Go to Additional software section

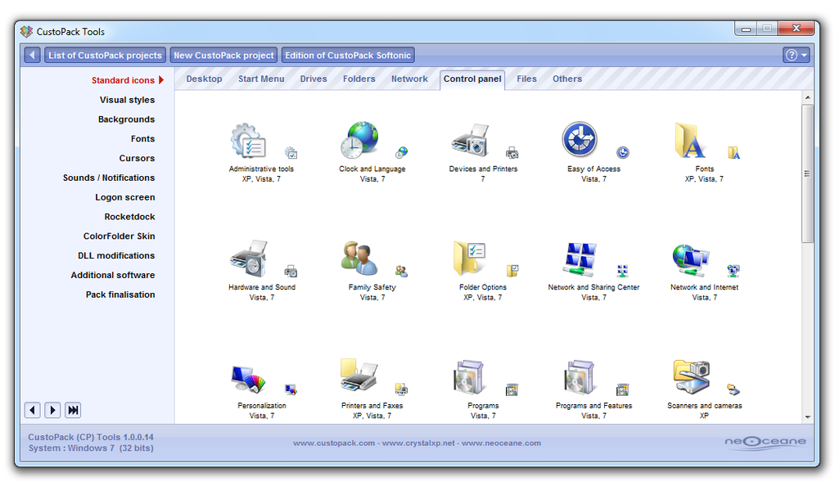click(113, 275)
